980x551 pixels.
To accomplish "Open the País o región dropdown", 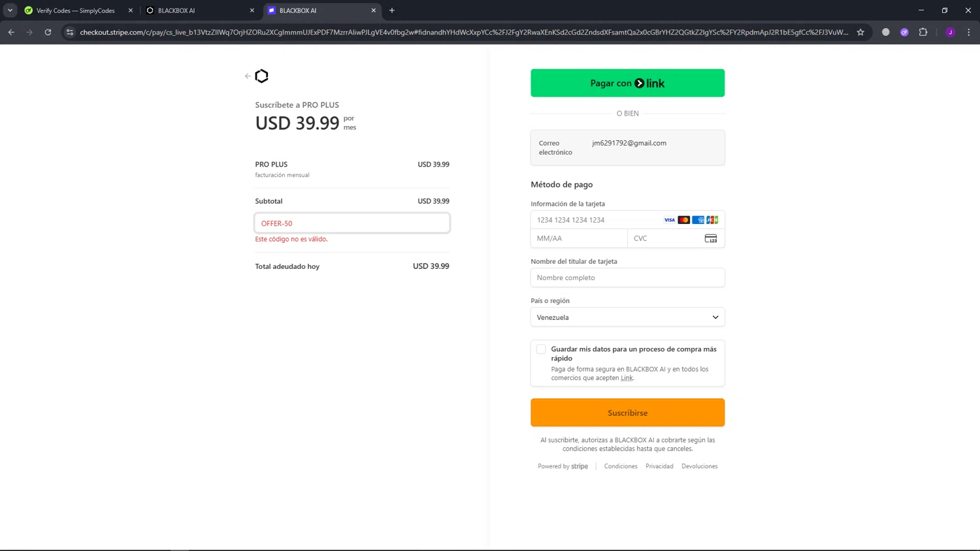I will pyautogui.click(x=628, y=317).
